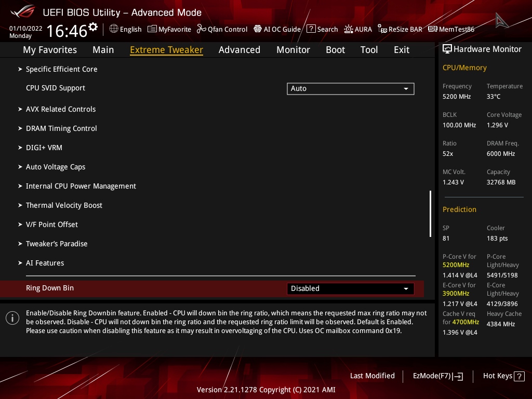The height and width of the screenshot is (399, 532).
Task: Click Last Modified button
Action: click(x=373, y=376)
